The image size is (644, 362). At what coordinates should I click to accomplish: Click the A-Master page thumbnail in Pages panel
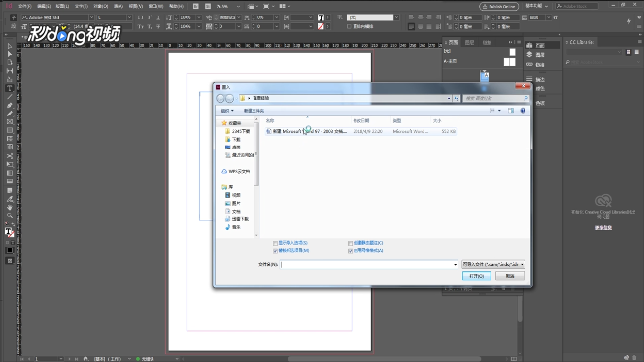(509, 62)
